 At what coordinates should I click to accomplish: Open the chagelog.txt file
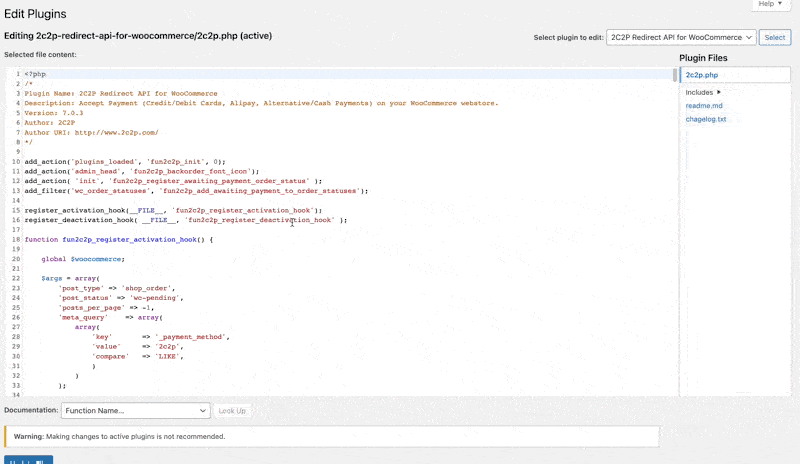[706, 119]
